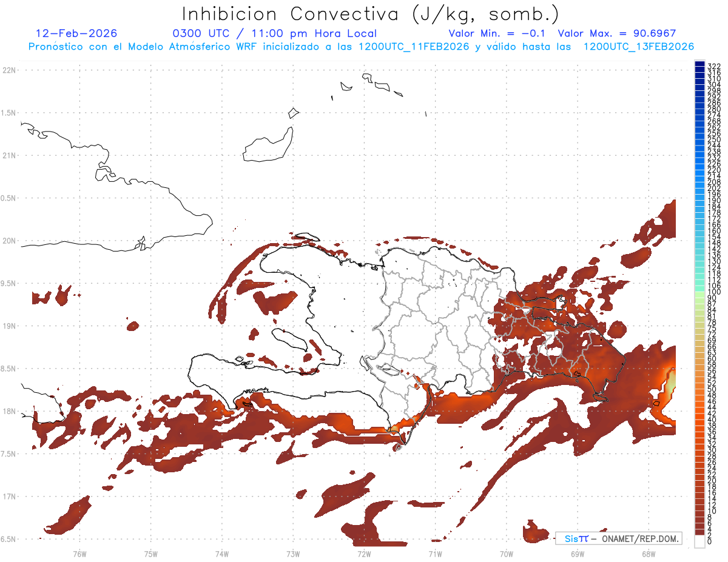The width and height of the screenshot is (728, 562).
Task: Click the date '12-Feb-2026'
Action: [x=76, y=33]
